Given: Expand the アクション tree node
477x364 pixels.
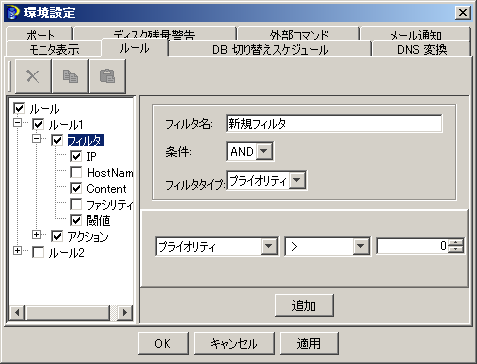Looking at the screenshot, I should click(36, 234).
